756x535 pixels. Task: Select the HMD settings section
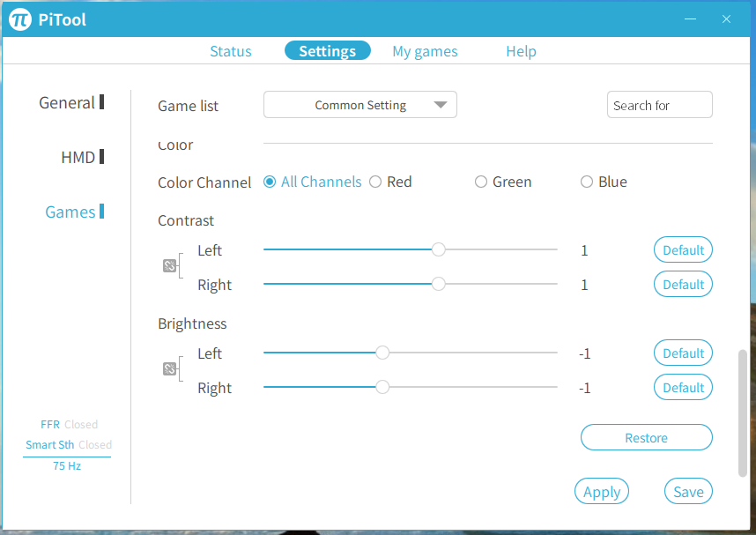83,157
